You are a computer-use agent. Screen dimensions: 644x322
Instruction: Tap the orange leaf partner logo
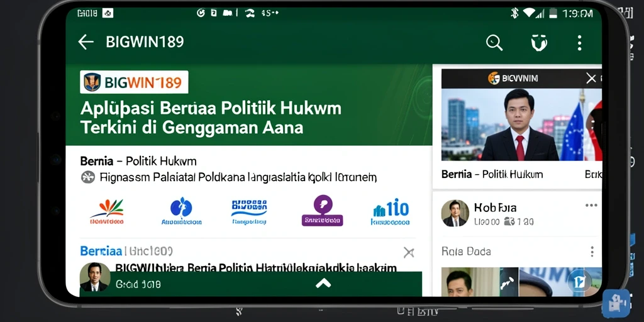click(x=107, y=212)
